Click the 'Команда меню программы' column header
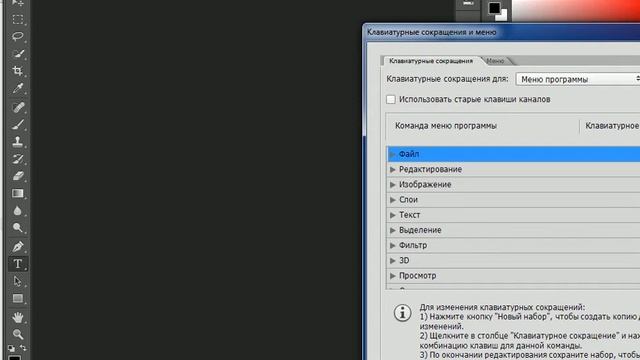This screenshot has height=360, width=640. coord(446,126)
